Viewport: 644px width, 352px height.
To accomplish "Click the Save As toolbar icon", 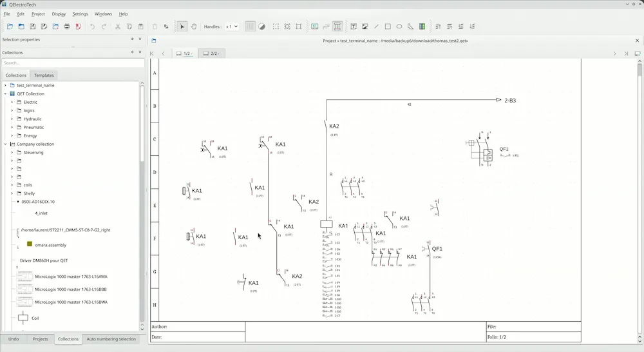I will point(44,26).
